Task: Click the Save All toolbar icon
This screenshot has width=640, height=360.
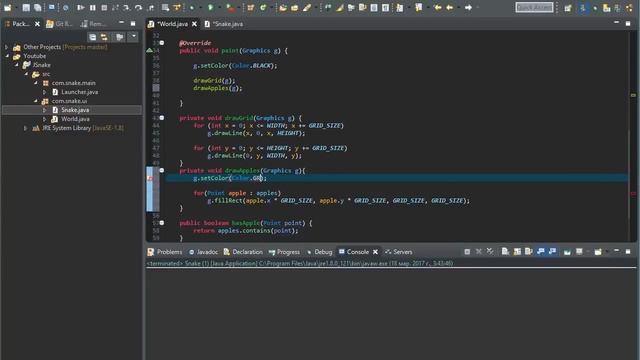Action: click(x=38, y=7)
